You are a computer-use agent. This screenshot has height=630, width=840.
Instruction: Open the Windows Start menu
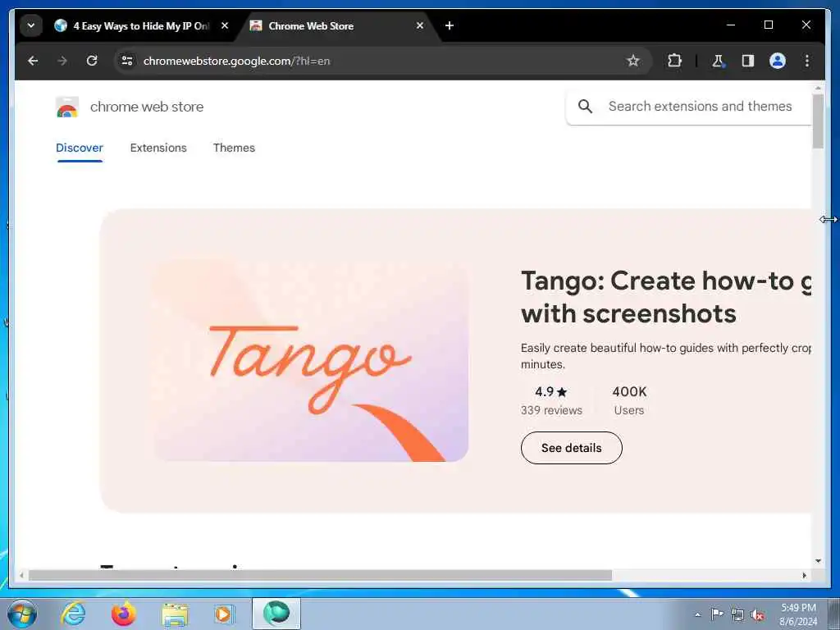[x=22, y=614]
